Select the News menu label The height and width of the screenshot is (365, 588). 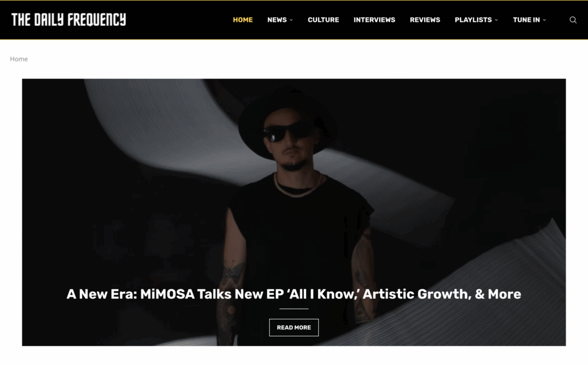pos(277,20)
